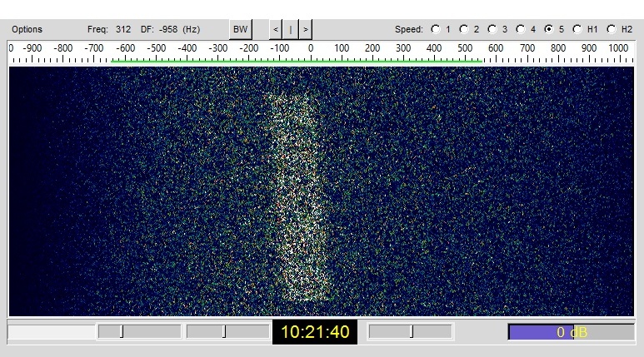Select Speed H1 radio button
Viewport: 644px width, 357px height.
[577, 29]
